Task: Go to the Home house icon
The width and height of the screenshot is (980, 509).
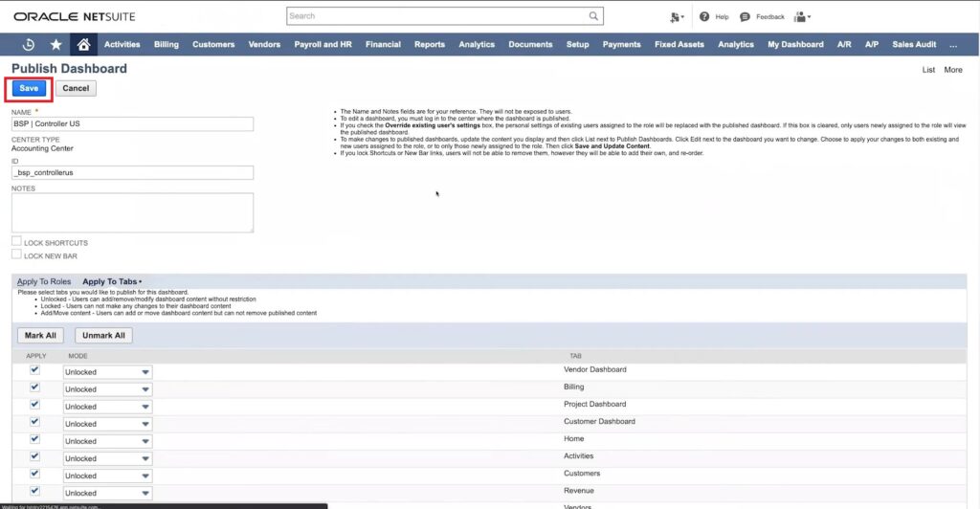Action: 84,44
